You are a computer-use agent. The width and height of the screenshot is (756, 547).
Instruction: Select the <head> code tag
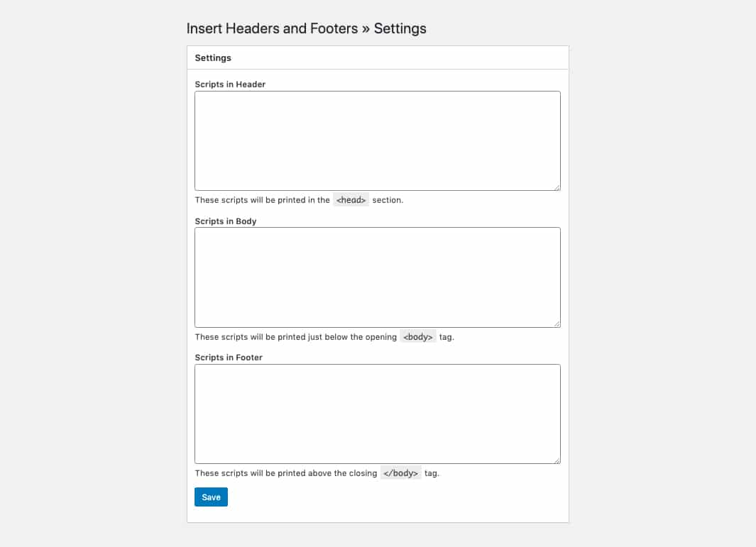click(351, 200)
